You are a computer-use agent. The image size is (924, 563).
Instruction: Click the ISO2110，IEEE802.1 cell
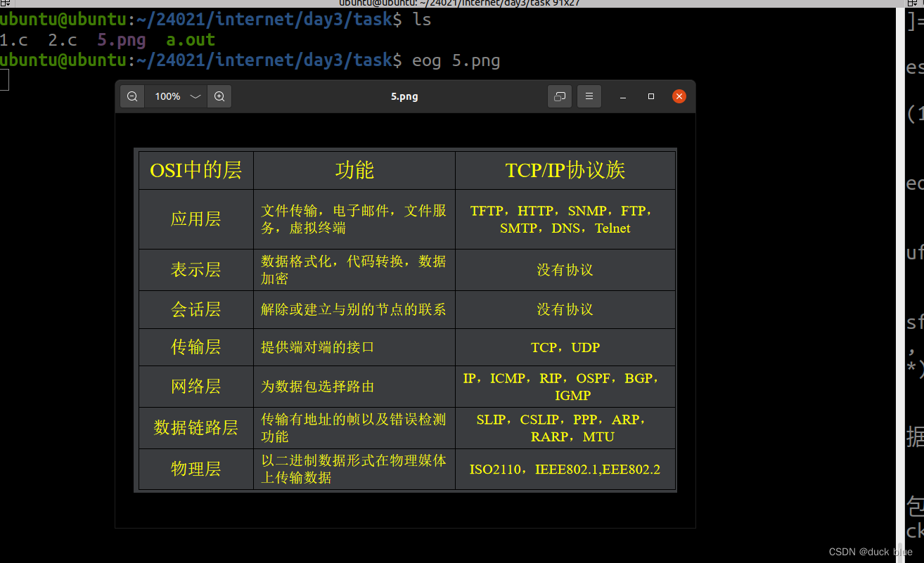tap(565, 469)
